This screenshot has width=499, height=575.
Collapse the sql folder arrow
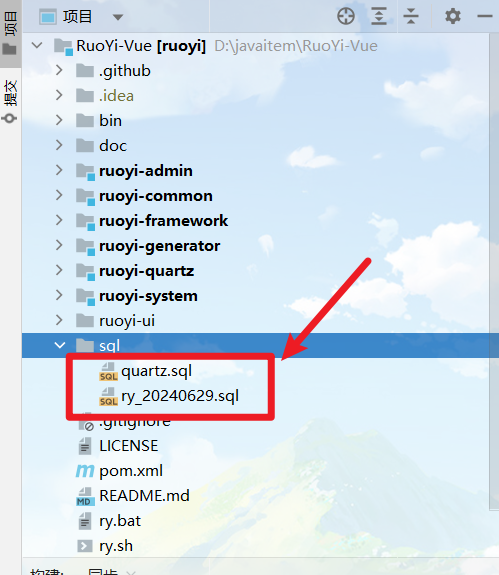[59, 345]
